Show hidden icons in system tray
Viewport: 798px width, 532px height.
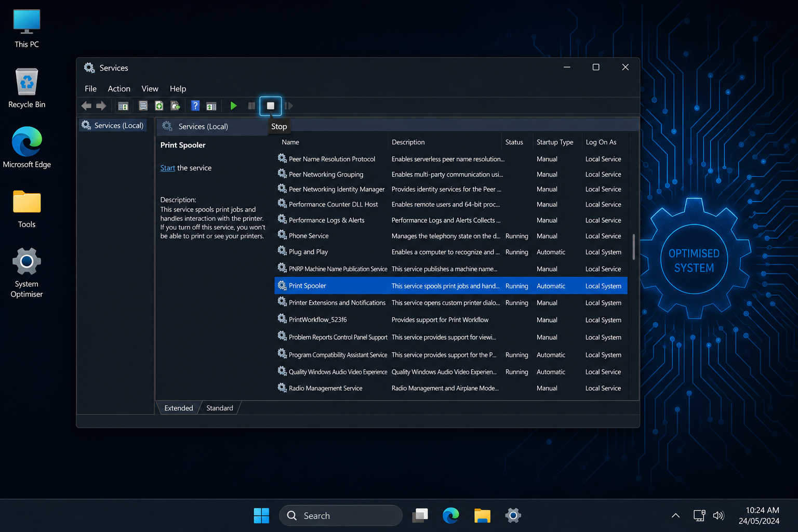(x=675, y=515)
